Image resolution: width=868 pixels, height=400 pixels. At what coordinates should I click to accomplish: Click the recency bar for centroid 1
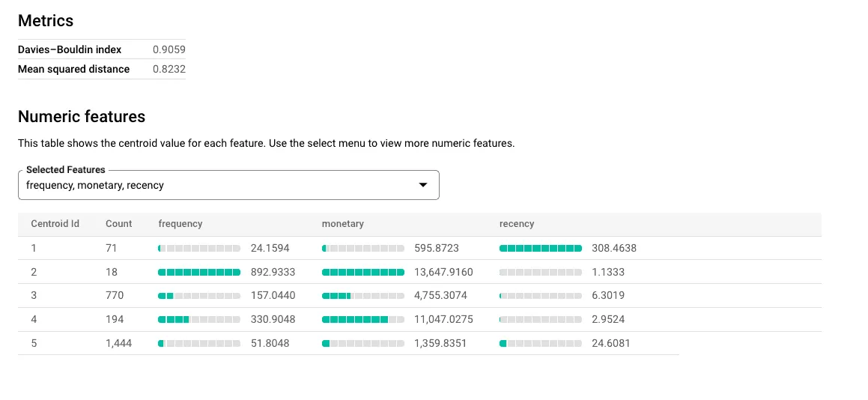point(540,248)
